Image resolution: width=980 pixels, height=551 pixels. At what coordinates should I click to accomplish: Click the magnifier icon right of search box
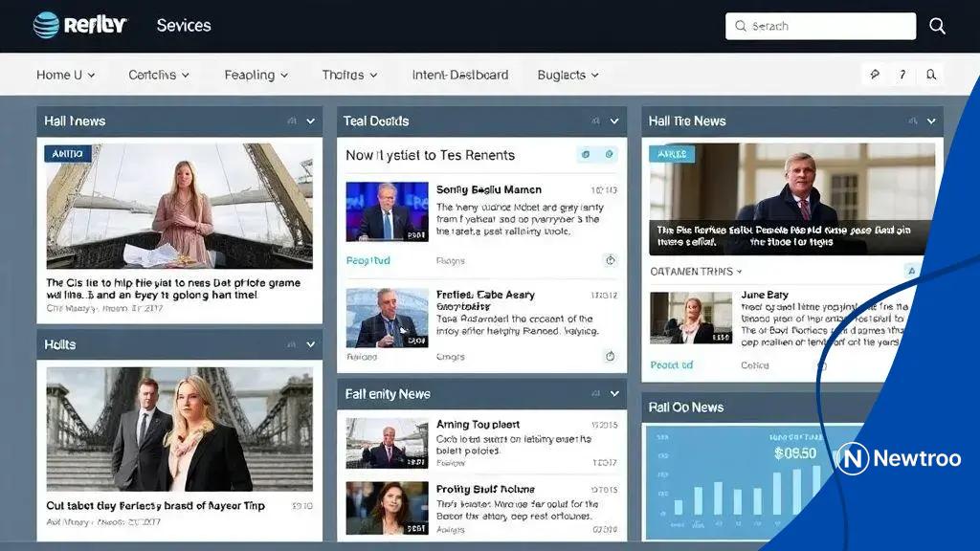937,26
